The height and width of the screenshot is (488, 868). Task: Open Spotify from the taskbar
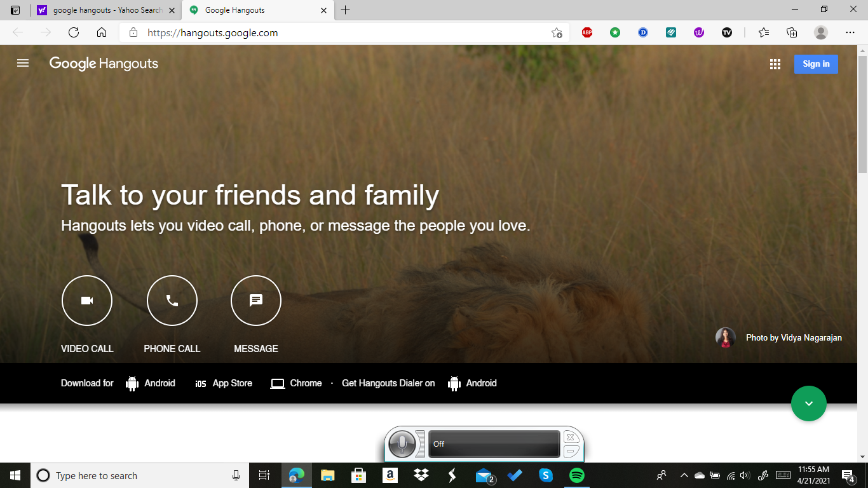[577, 475]
